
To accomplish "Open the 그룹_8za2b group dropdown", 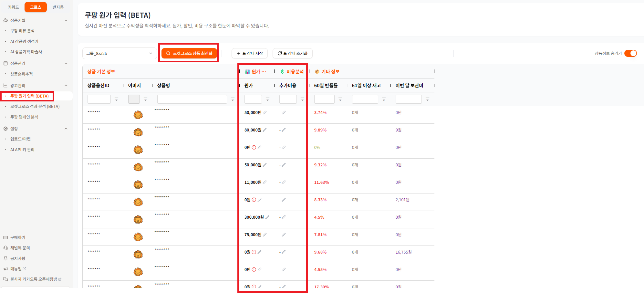I will (x=119, y=53).
